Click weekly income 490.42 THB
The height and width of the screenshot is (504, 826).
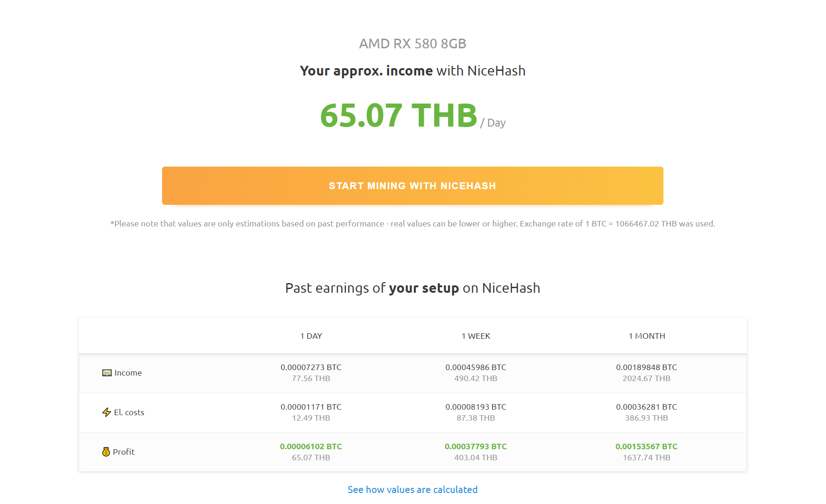tap(476, 378)
